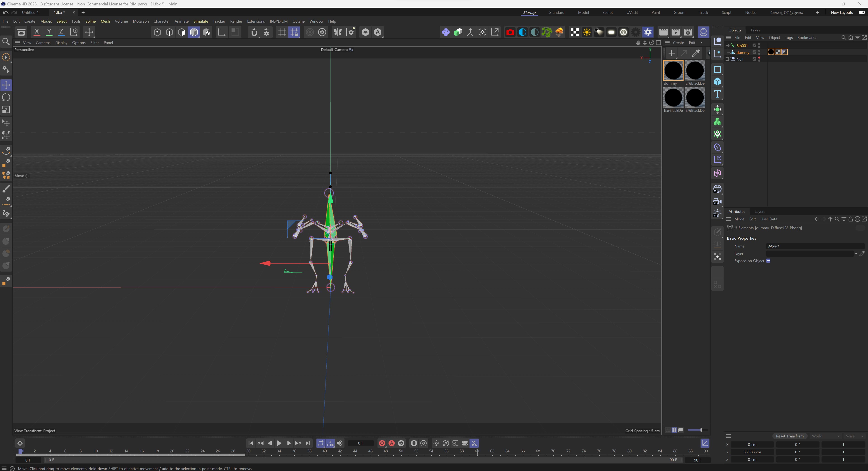Switch to the Sculpt layout tab

click(x=607, y=12)
